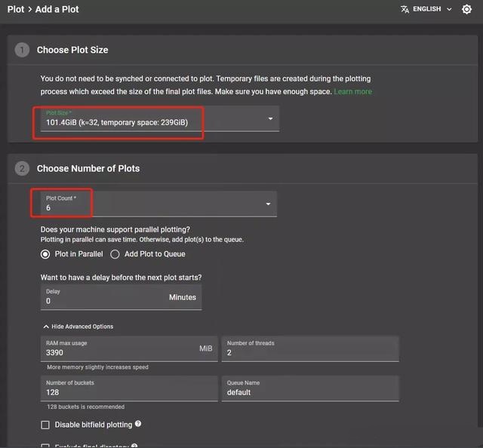The height and width of the screenshot is (448, 483).
Task: Click the Plot Size dropdown arrow
Action: (270, 118)
